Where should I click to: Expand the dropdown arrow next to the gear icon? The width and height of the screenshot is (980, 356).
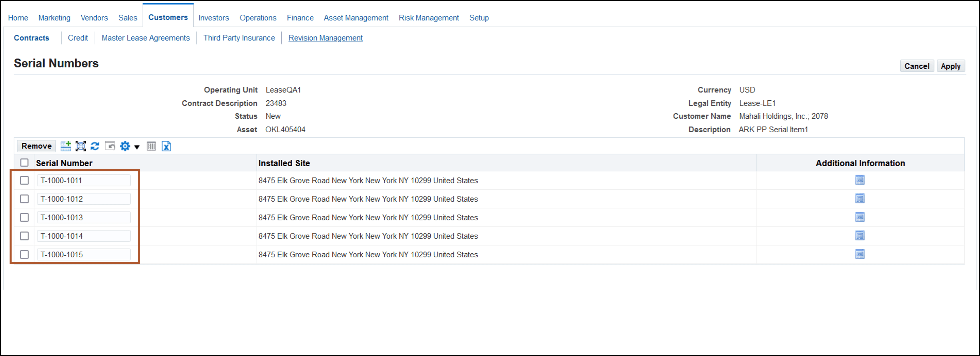137,147
